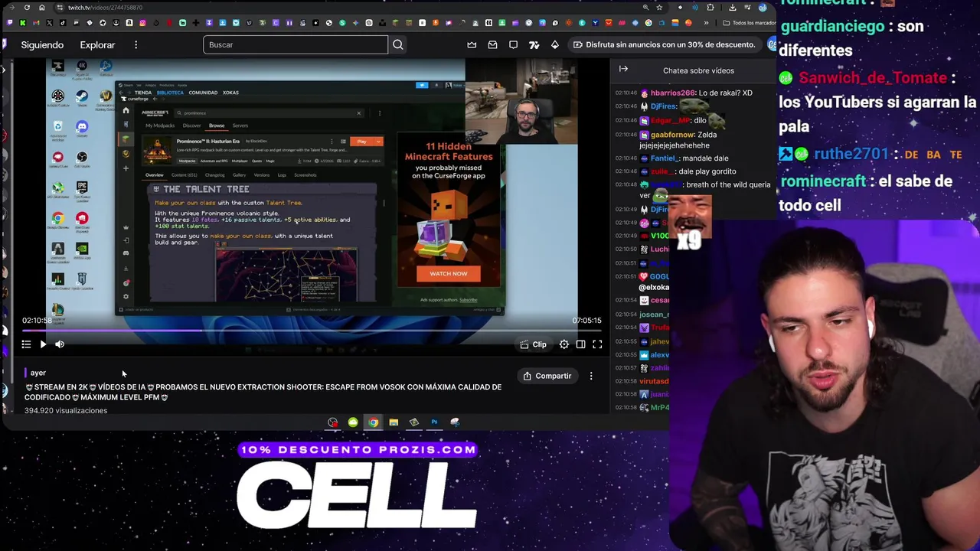Go to the Explorar tab
Screen dimensions: 980x551
[x=97, y=45]
